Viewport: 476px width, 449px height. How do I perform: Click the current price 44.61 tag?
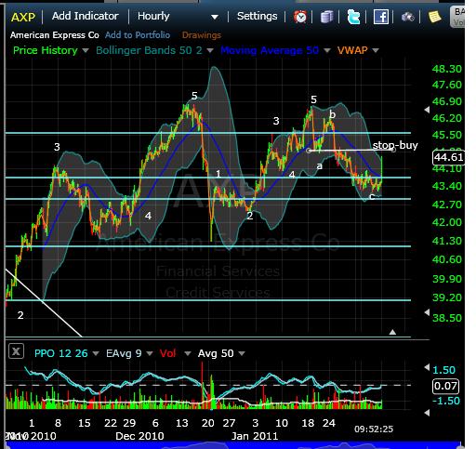[x=448, y=157]
